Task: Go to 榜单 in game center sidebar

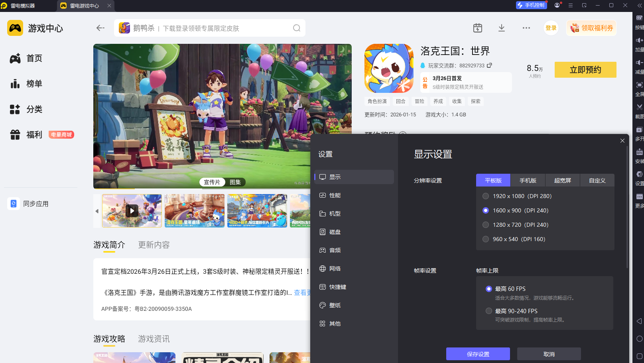Action: 26,84
